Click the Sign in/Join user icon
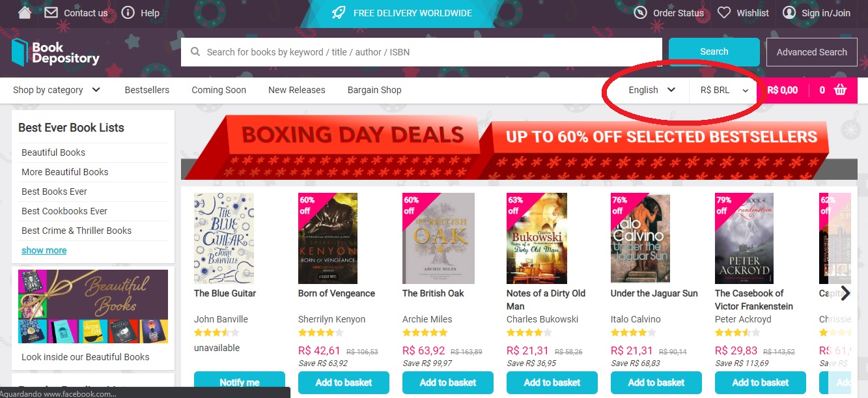 click(x=789, y=12)
